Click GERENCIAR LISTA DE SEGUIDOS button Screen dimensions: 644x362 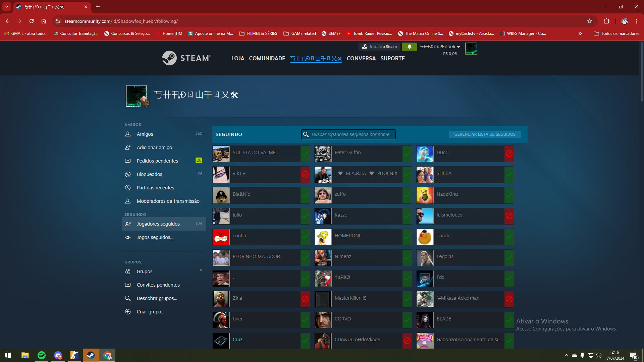click(485, 134)
